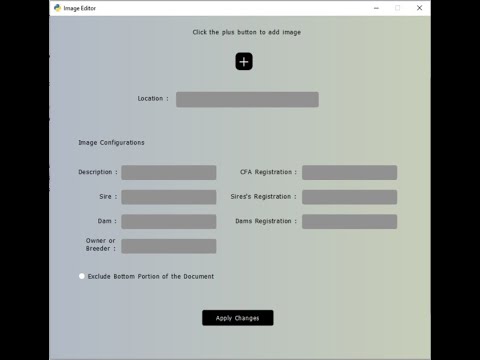Click the plus icon to add image

pyautogui.click(x=244, y=62)
